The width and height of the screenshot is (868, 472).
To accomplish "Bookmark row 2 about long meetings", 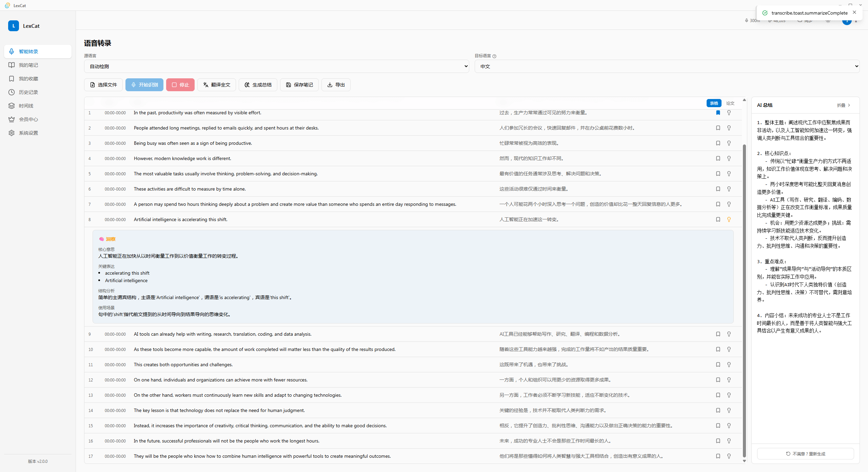I will point(718,128).
